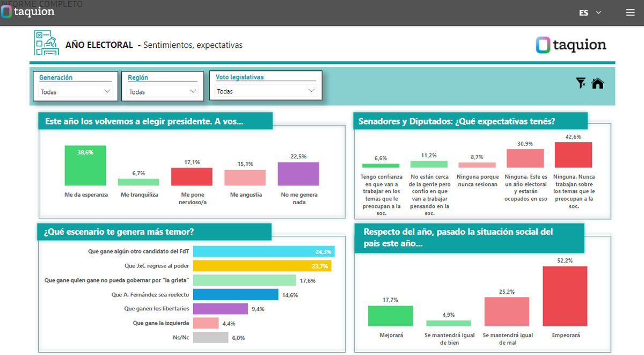Expand the Región filter dropdown
644x355 pixels.
(163, 92)
